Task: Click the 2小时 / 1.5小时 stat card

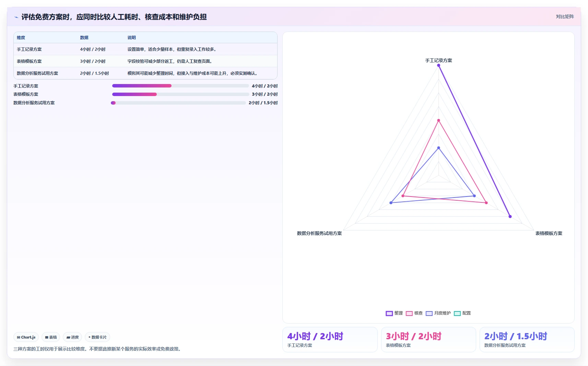Action: [x=527, y=340]
